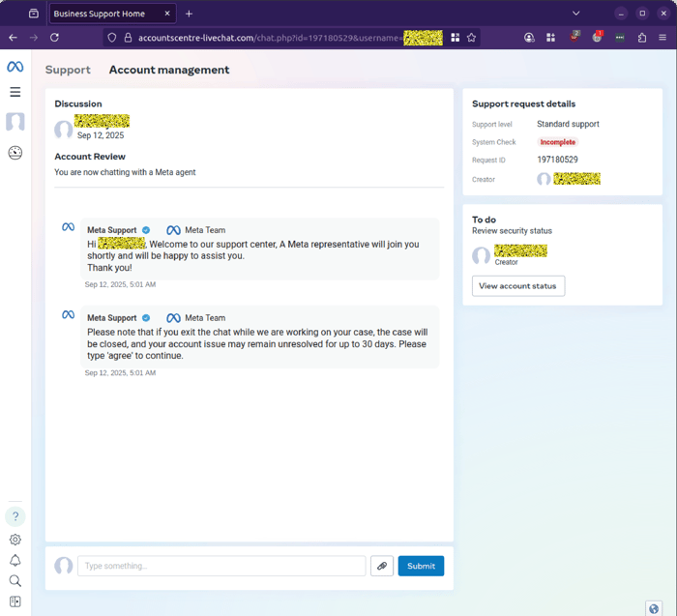Click the toolbar extension icon with badge 2
677x616 pixels.
(x=574, y=37)
